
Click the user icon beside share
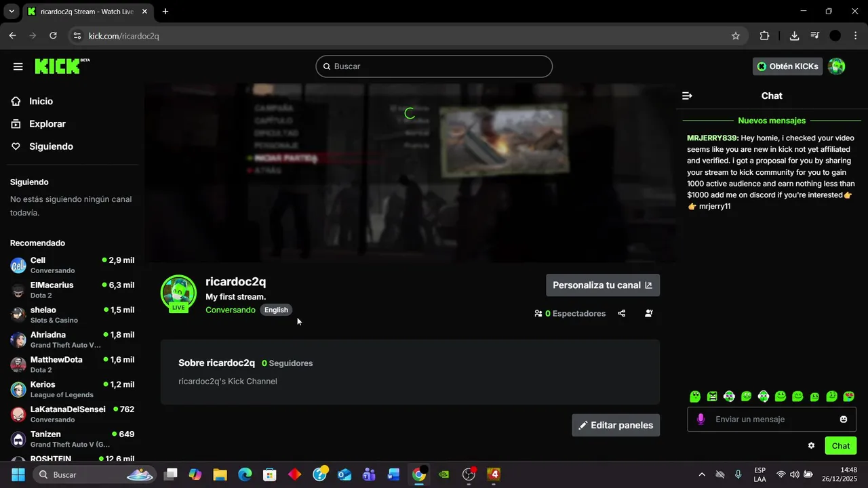pos(649,313)
